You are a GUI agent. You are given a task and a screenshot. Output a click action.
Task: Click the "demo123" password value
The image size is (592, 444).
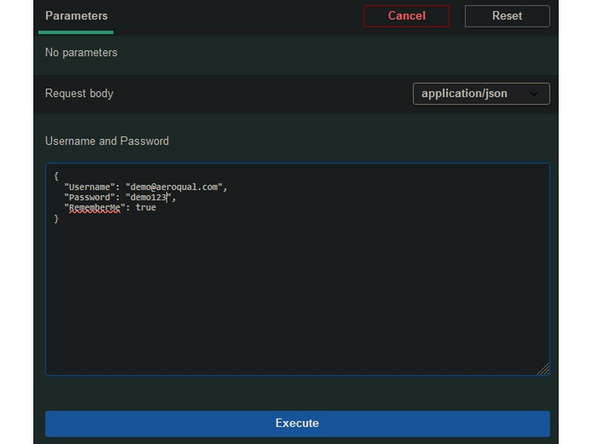(149, 197)
